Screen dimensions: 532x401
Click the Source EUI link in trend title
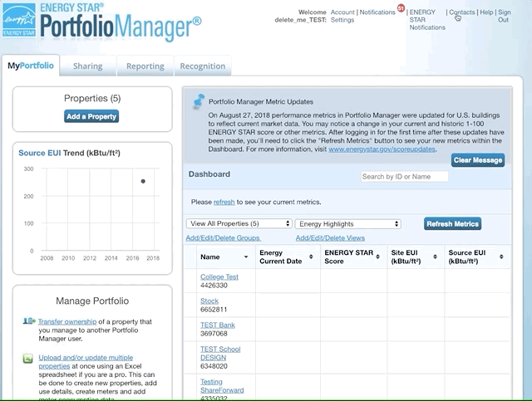(39, 153)
